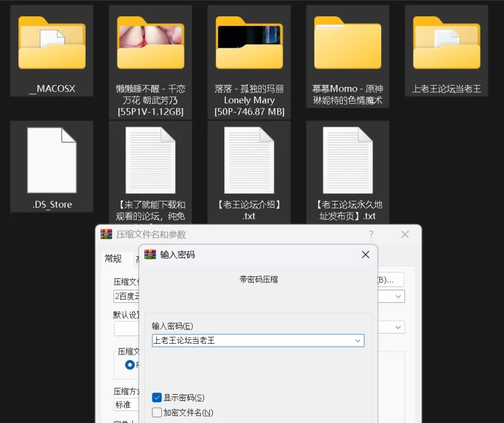Click inside the 输入密码 text field

(x=252, y=341)
